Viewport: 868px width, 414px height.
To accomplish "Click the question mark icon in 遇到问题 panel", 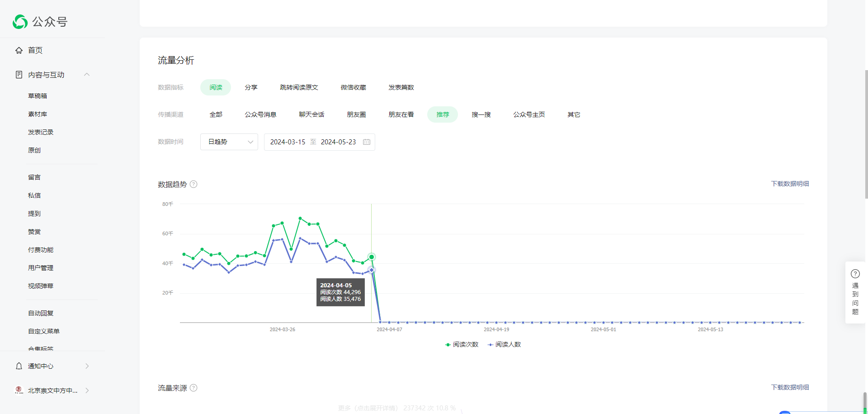I will tap(855, 274).
